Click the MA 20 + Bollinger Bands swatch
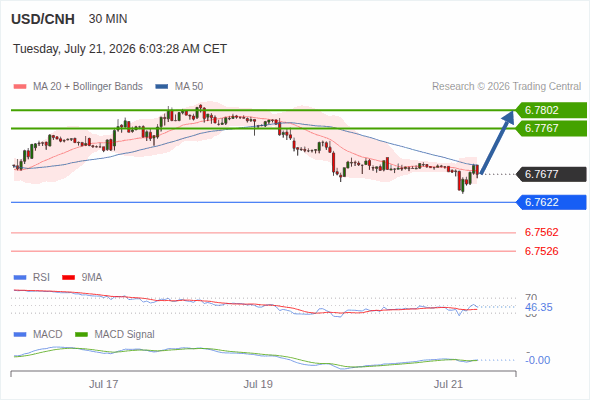The width and height of the screenshot is (590, 400). (20, 87)
